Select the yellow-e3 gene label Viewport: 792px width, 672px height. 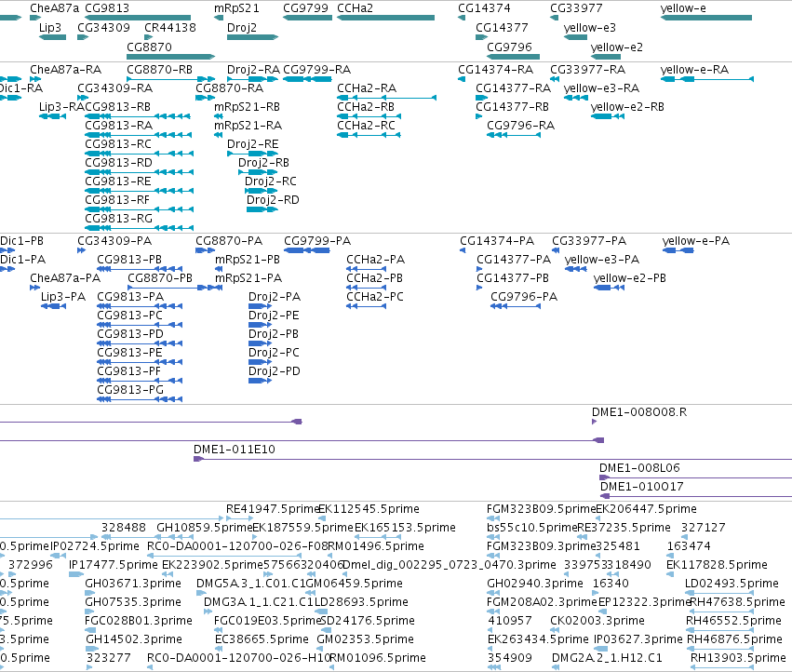590,27
